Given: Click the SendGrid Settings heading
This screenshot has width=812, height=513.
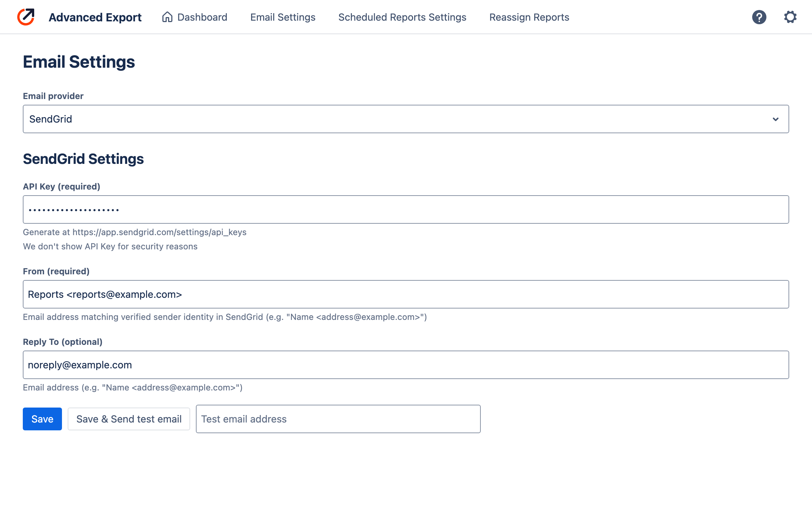Looking at the screenshot, I should click(83, 159).
